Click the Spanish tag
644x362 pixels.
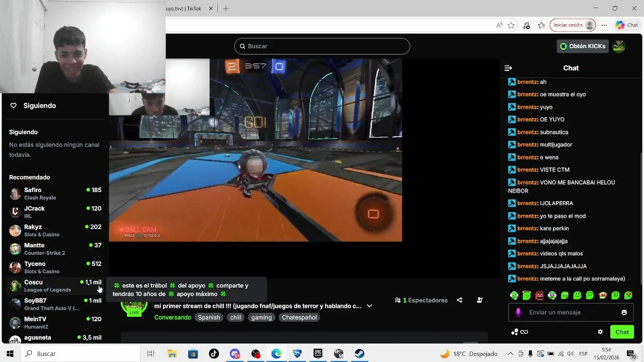tap(209, 317)
